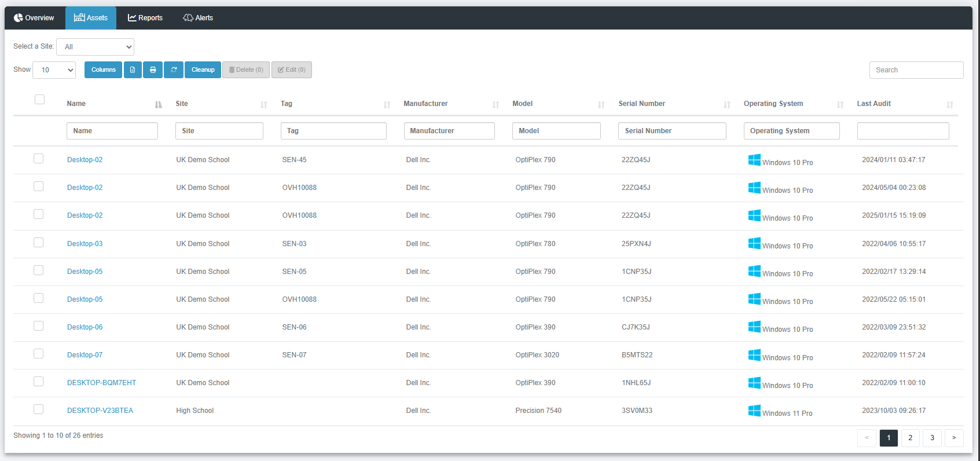Open the Desktop-06 asset link
This screenshot has height=461, width=980.
[85, 327]
